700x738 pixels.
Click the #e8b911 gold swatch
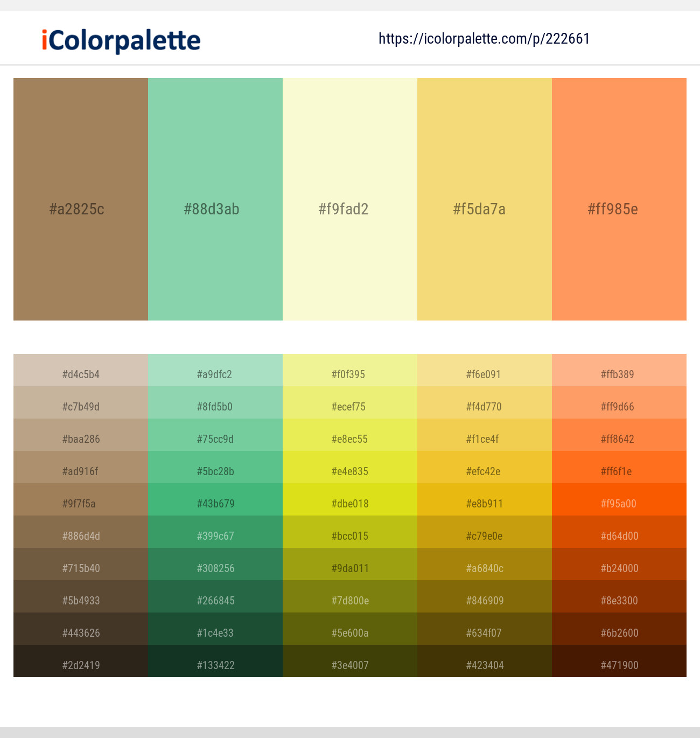[485, 503]
